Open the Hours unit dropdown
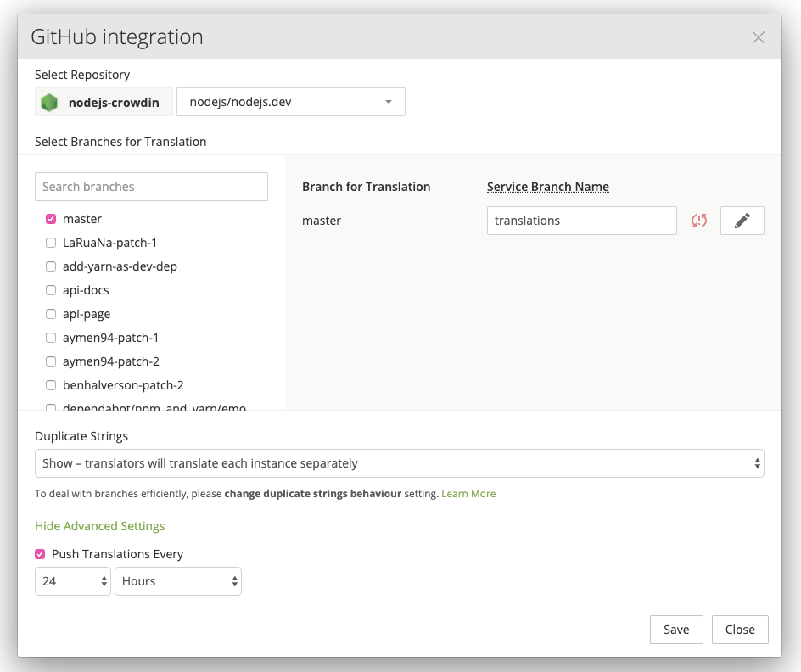 click(x=178, y=581)
